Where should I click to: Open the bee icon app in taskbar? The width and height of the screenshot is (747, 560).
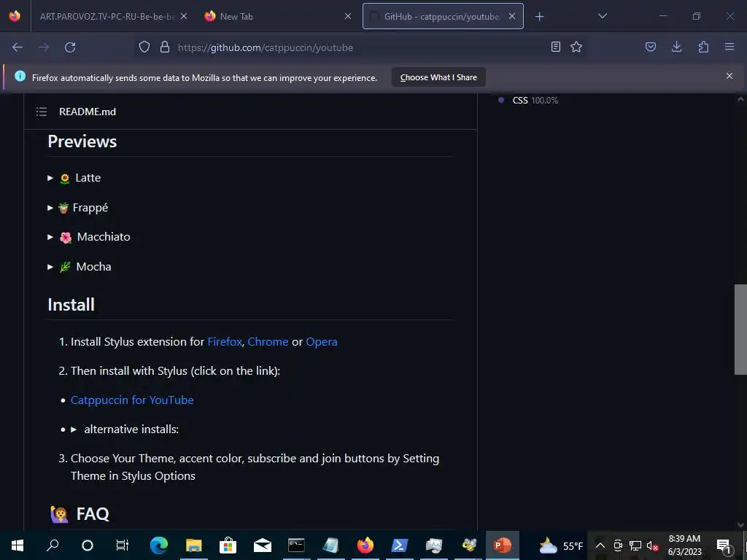pos(469,545)
